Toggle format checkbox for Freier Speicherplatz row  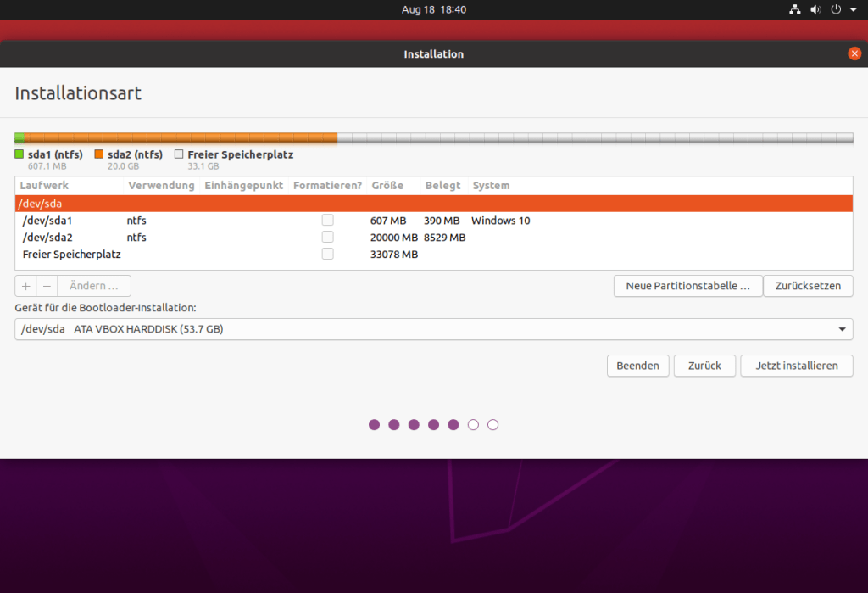click(327, 255)
